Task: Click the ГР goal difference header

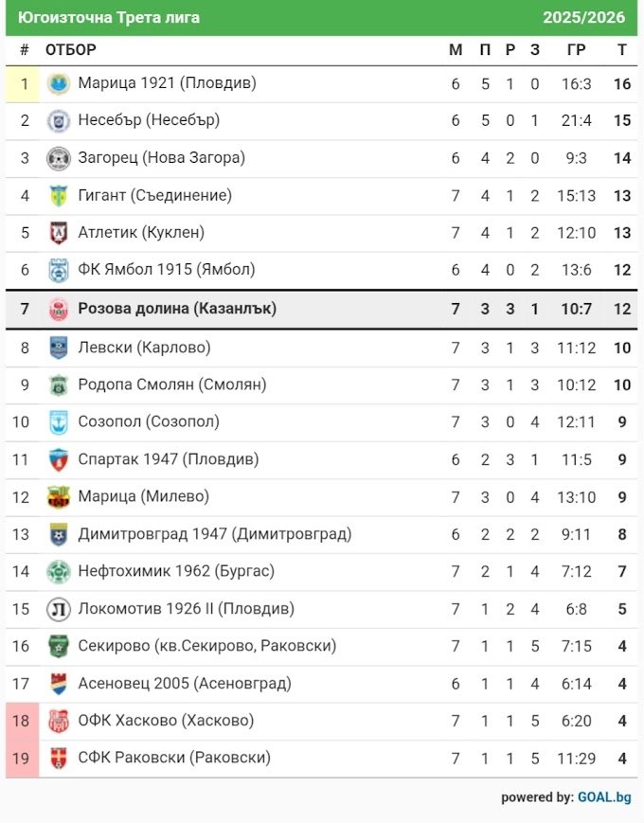Action: pos(576,50)
